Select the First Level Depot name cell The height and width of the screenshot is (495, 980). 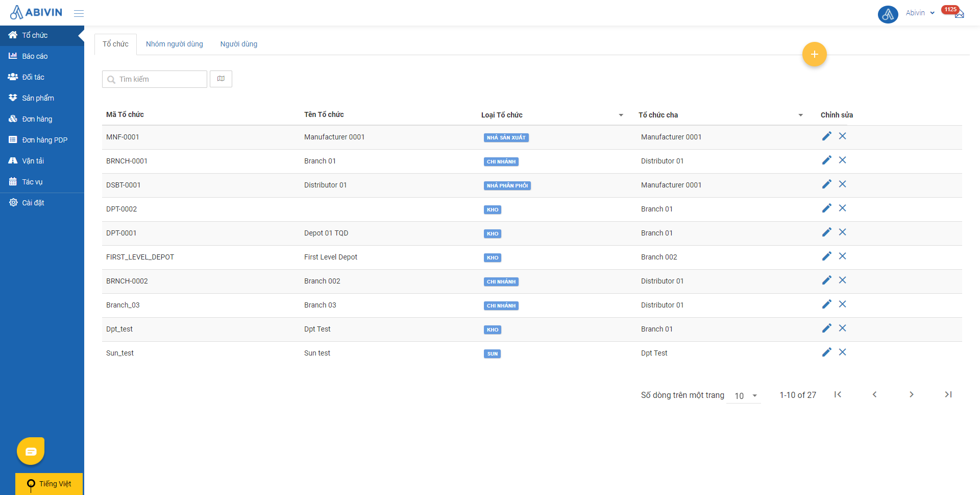[x=331, y=257]
